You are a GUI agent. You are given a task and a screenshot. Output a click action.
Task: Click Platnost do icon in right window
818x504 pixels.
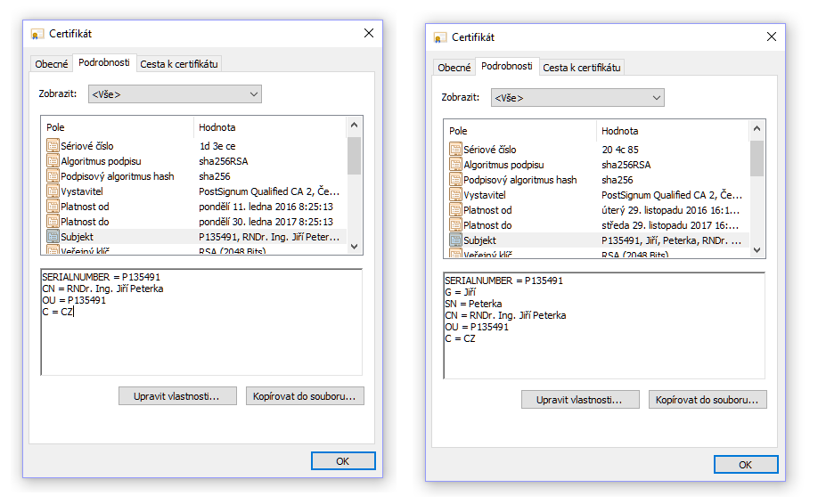pyautogui.click(x=455, y=224)
